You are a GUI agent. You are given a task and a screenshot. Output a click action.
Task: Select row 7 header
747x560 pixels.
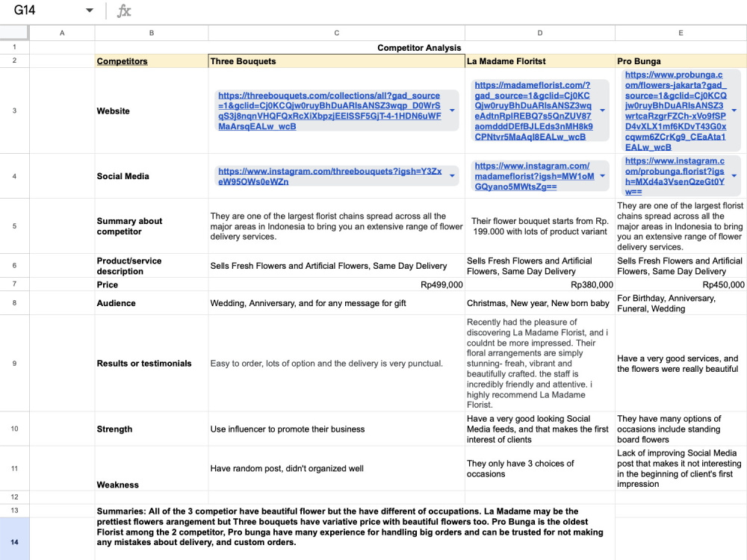14,284
